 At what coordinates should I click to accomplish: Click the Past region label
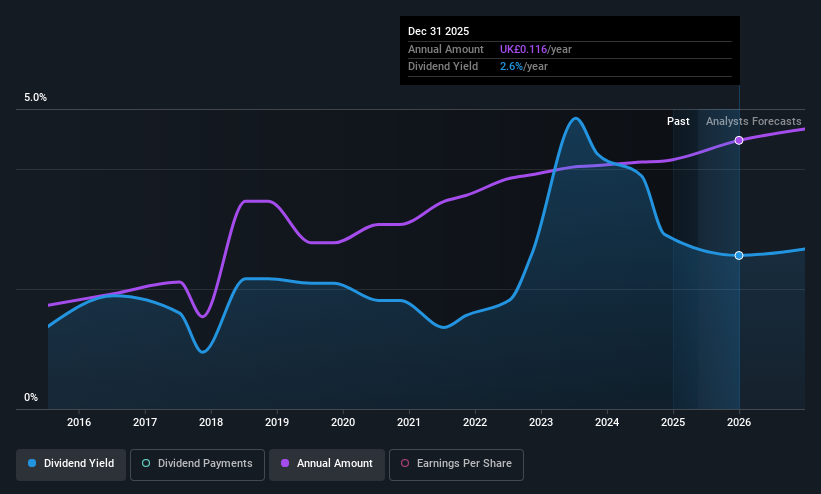pos(678,122)
